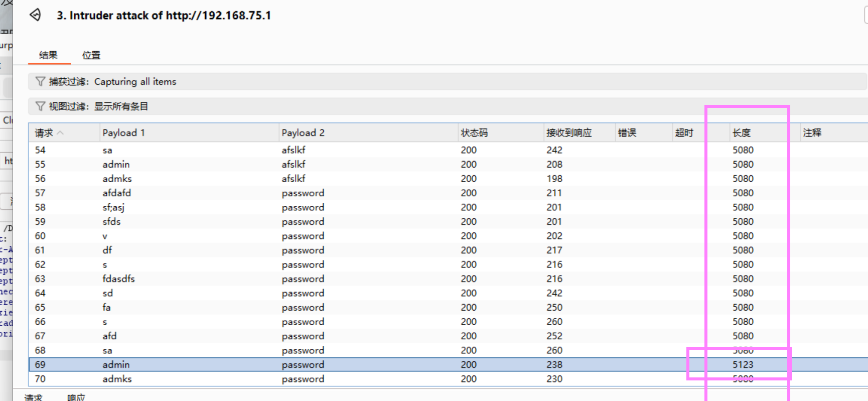868x401 pixels.
Task: Click response time 230 in row 70
Action: 554,379
